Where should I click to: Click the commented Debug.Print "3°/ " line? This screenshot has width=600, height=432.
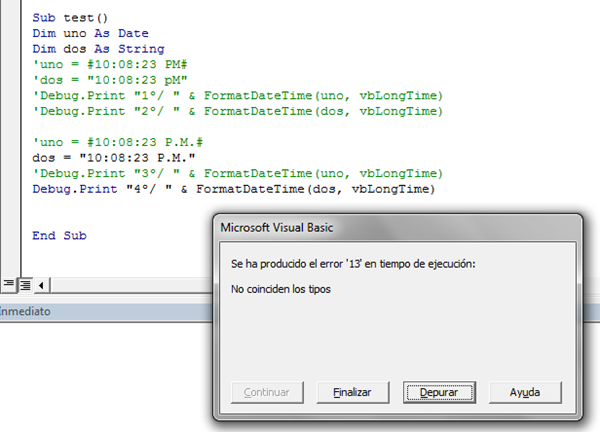pos(238,174)
